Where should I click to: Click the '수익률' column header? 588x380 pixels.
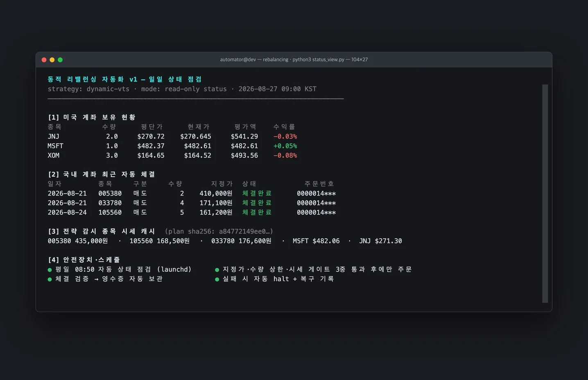click(x=284, y=127)
